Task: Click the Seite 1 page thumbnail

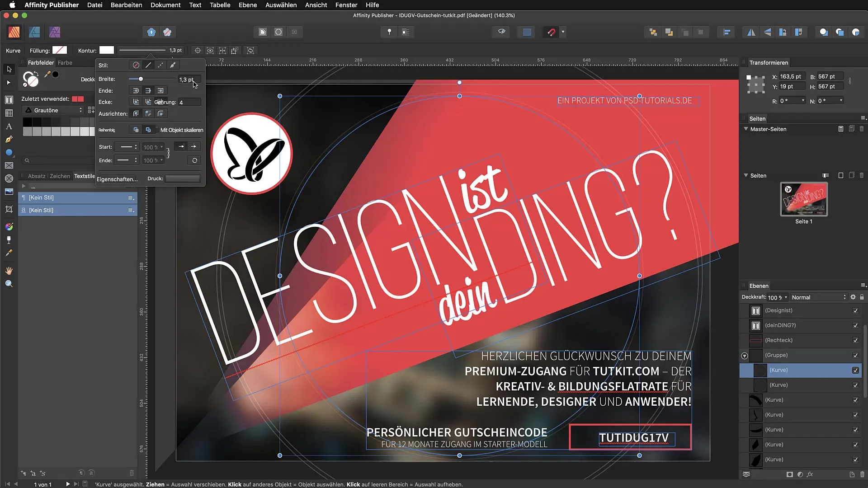Action: coord(804,199)
